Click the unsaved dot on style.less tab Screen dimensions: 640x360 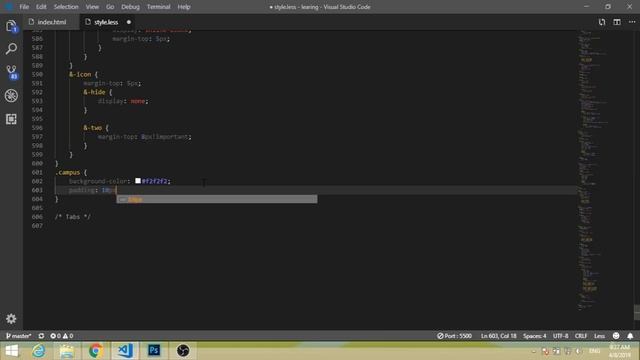129,22
